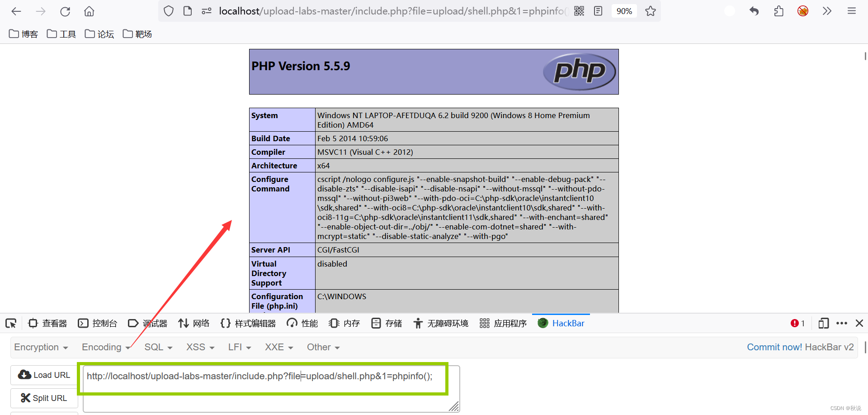Open the 靶场 bookmarks folder

pos(137,34)
